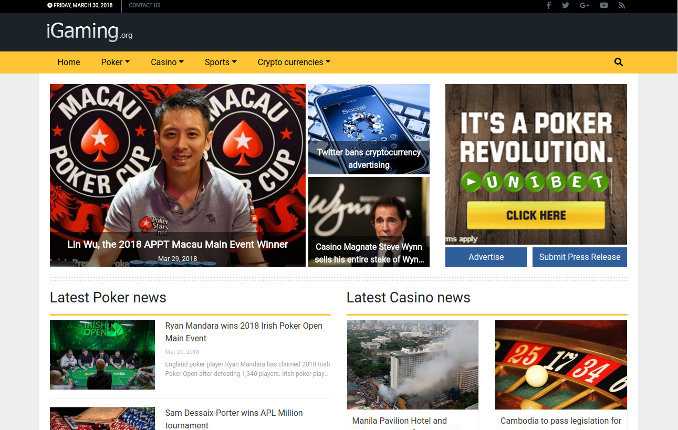Open the Cambodia to pass legislation headline
The height and width of the screenshot is (430, 678).
click(x=561, y=420)
